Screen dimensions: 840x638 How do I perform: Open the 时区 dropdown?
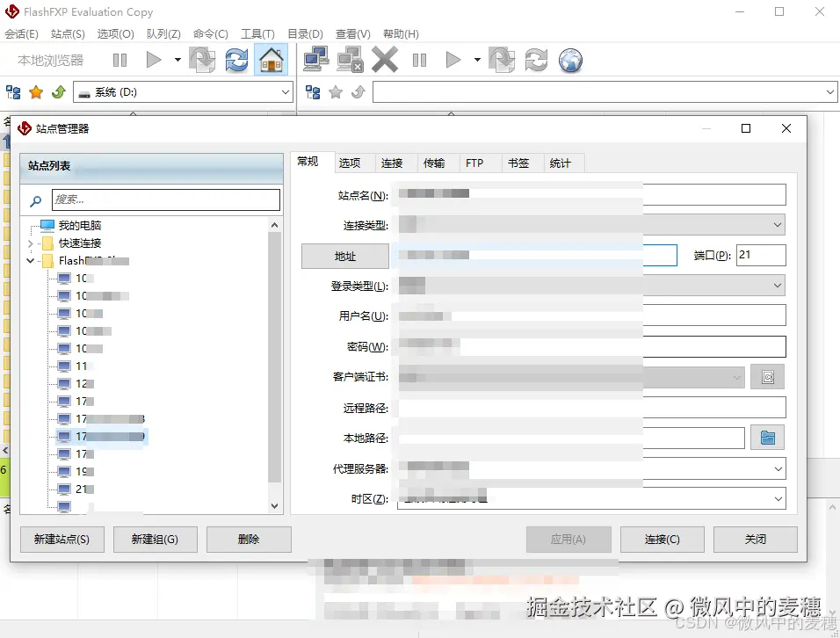click(x=777, y=498)
